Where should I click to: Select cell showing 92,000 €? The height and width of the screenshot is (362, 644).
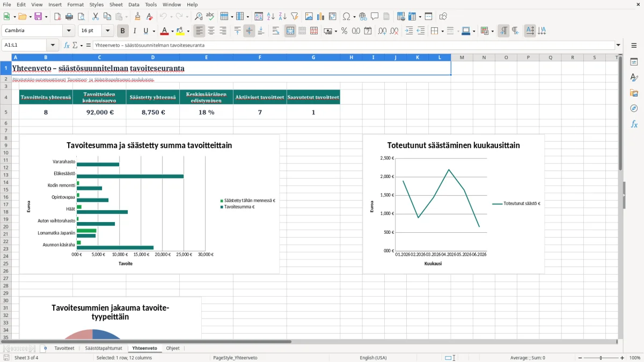(99, 112)
